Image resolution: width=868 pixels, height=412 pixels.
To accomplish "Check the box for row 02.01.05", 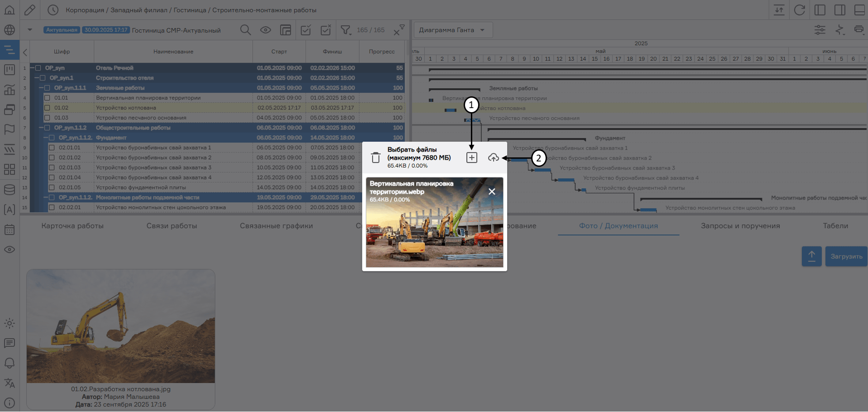I will [52, 187].
